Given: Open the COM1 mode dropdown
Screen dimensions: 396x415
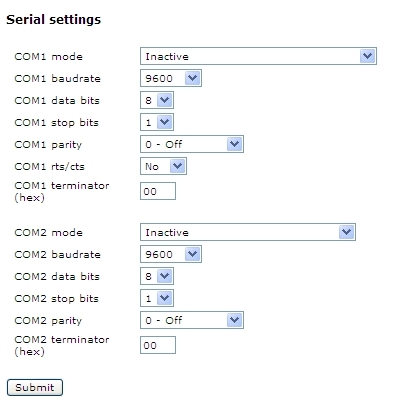Looking at the screenshot, I should (258, 56).
